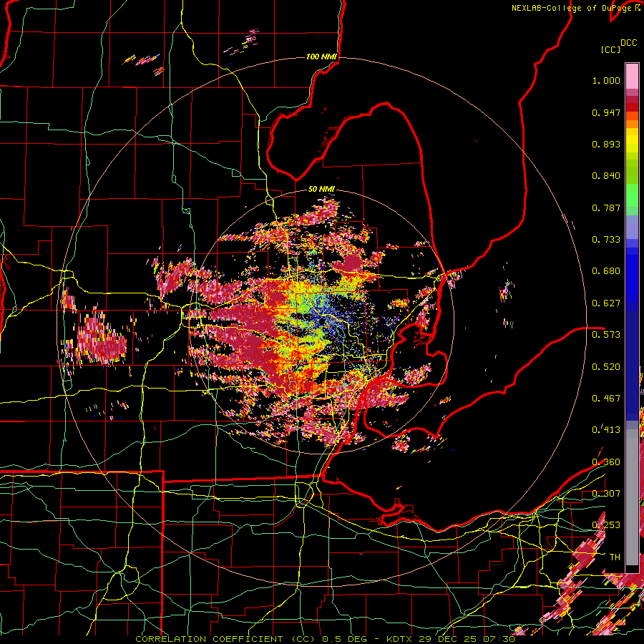Click the 1.000 scale value
644x644 pixels.
(x=606, y=80)
